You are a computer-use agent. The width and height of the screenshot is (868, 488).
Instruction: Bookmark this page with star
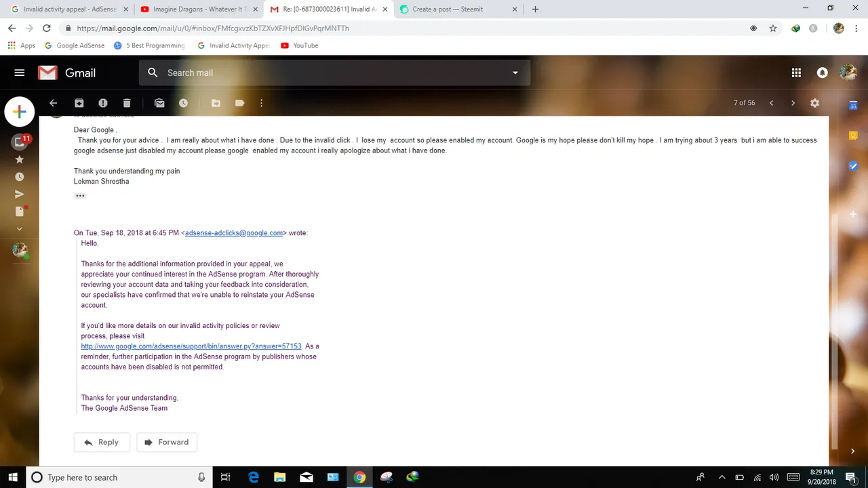tap(773, 28)
